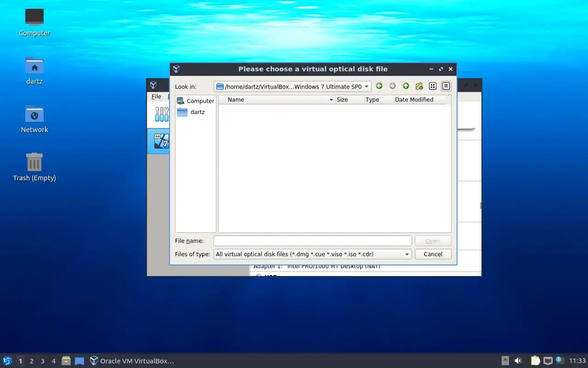Sort files by Date Modified column
The image size is (588, 368).
point(419,99)
